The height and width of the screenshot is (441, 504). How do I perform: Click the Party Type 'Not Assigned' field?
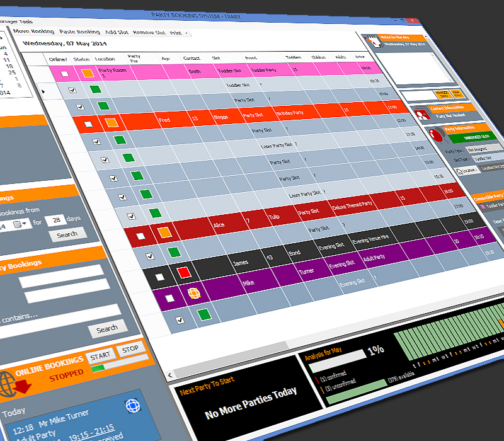pos(485,148)
